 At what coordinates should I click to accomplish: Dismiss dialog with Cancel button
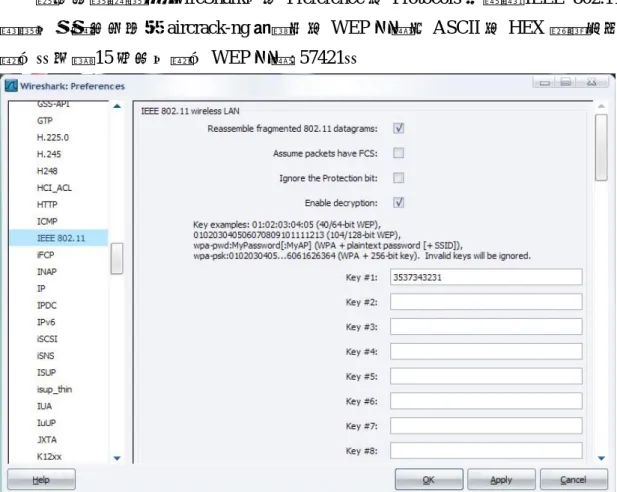(x=574, y=480)
